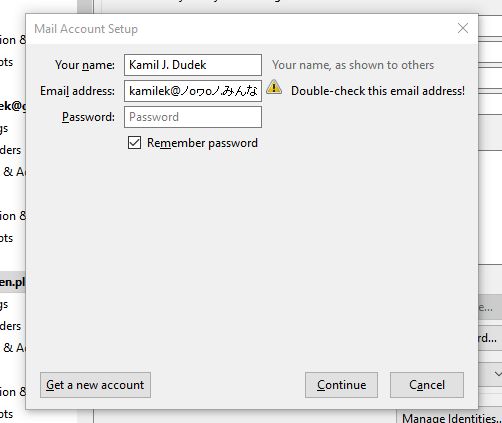Click into the Email address input box
Image resolution: width=502 pixels, height=423 pixels.
coord(193,91)
